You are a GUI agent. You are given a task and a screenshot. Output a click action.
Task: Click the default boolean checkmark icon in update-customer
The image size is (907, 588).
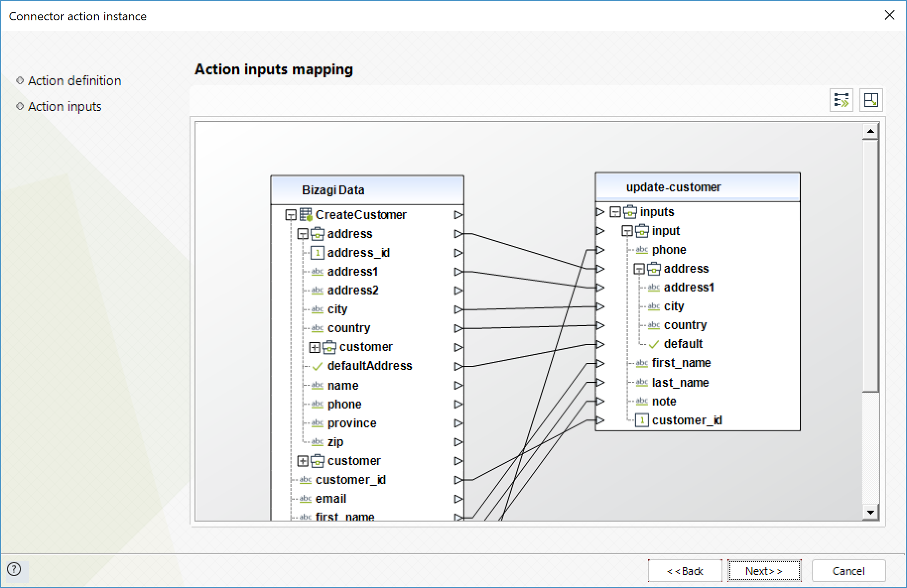tap(654, 344)
